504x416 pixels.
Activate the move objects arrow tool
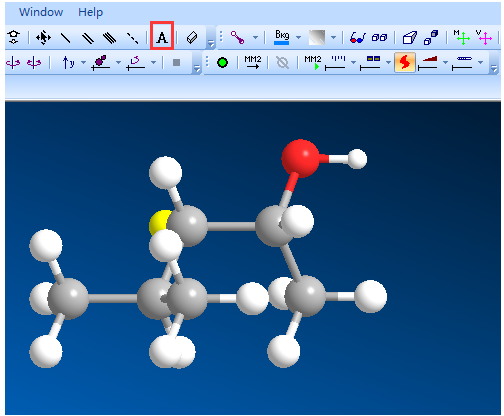point(43,38)
